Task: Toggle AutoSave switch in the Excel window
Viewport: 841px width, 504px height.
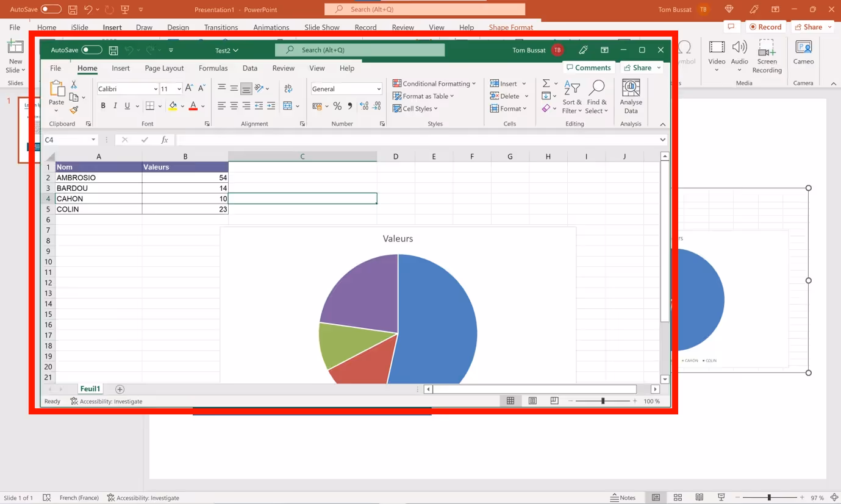Action: [x=92, y=51]
